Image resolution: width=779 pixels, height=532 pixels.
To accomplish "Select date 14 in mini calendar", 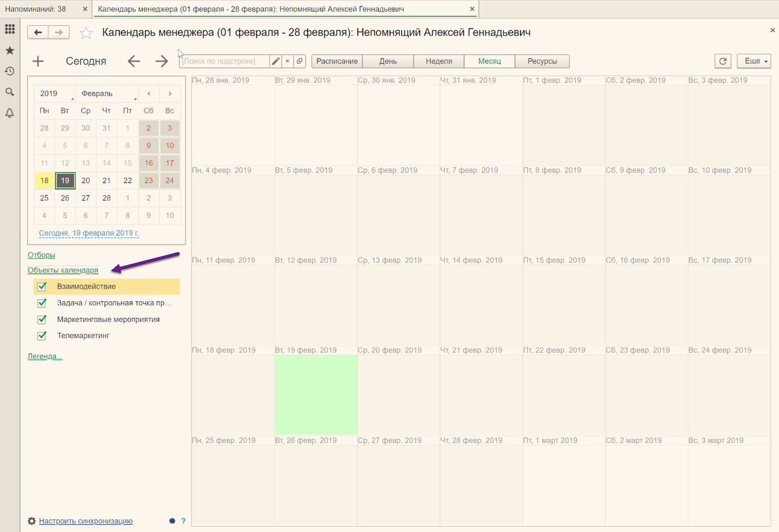I will 106,163.
